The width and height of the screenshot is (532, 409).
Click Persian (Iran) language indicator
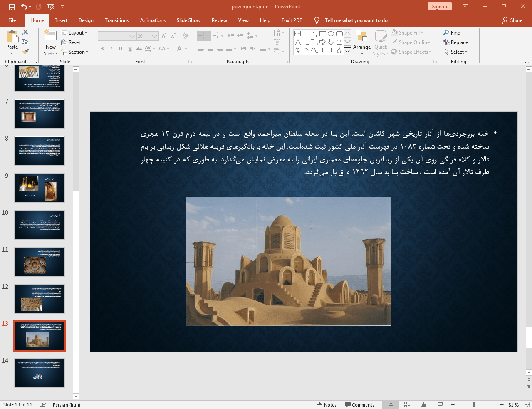(x=67, y=405)
